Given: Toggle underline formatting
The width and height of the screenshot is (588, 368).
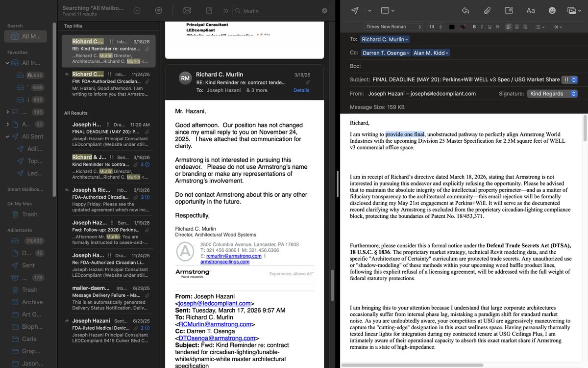Looking at the screenshot, I should [x=490, y=26].
